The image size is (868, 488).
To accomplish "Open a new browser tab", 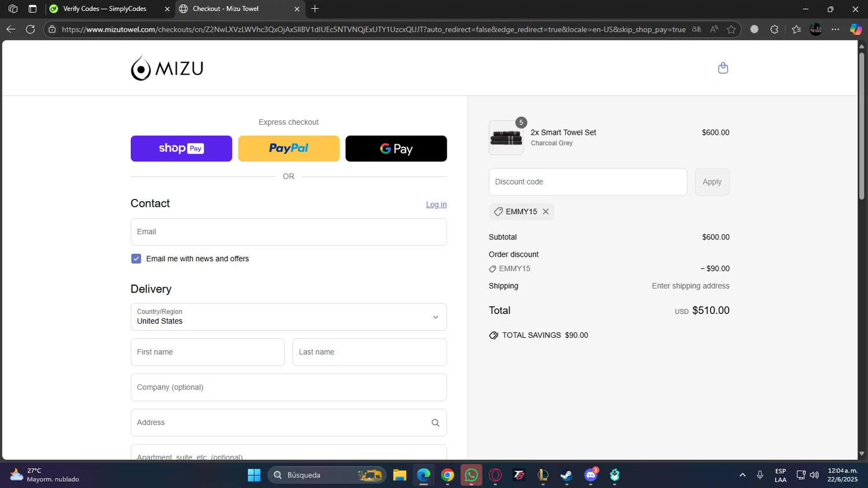I will 315,9.
